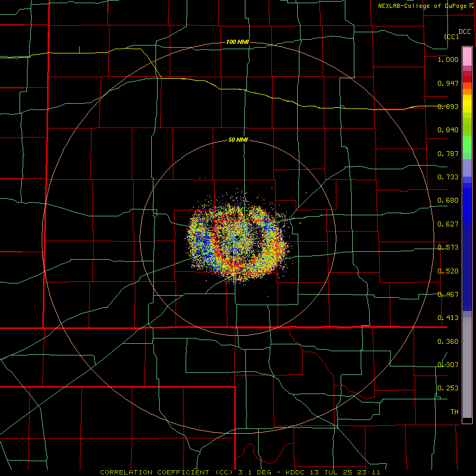
Task: Click the 0.573 legend value
Action: 448,248
